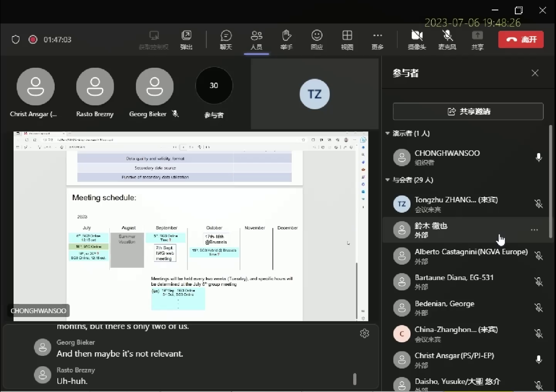The image size is (556, 392).
Task: Click the participants list scrollbar
Action: (x=551, y=181)
